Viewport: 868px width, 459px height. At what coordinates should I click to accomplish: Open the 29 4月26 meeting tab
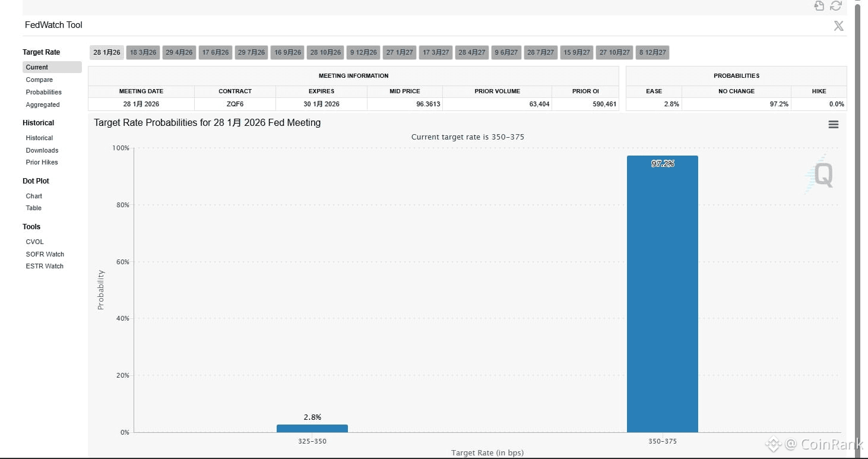(x=179, y=52)
